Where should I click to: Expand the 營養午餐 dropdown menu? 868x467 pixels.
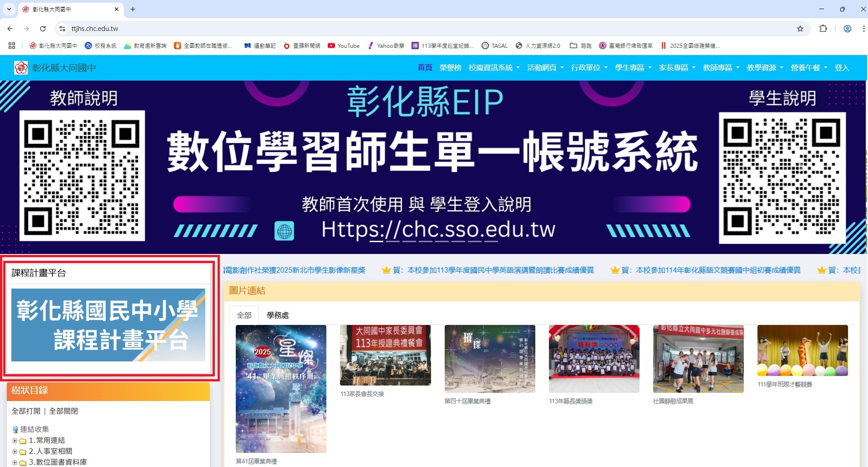point(809,68)
